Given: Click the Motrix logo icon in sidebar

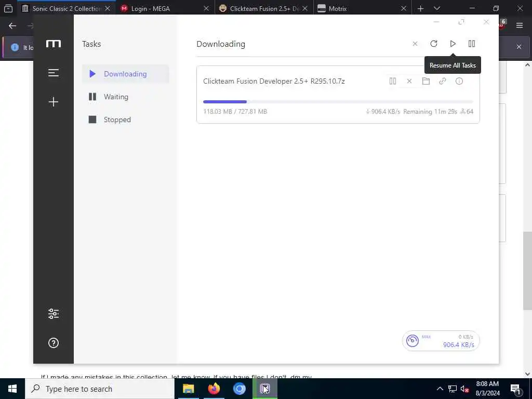Looking at the screenshot, I should (54, 44).
